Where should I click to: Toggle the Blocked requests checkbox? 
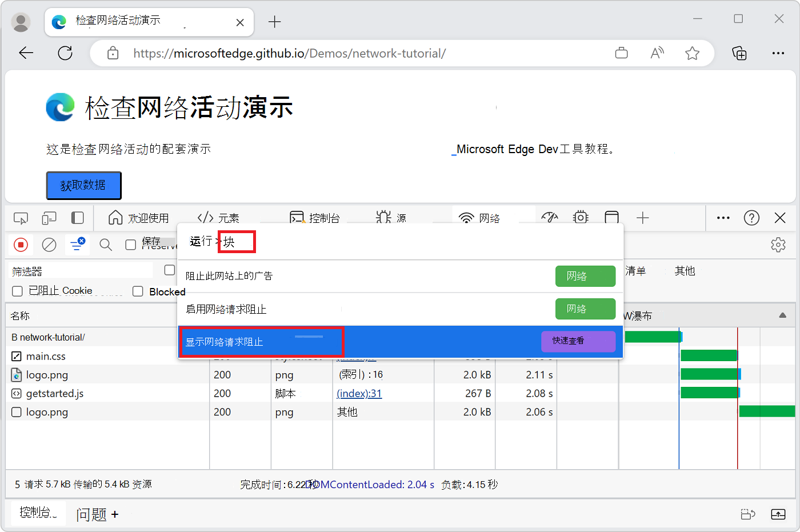tap(137, 291)
